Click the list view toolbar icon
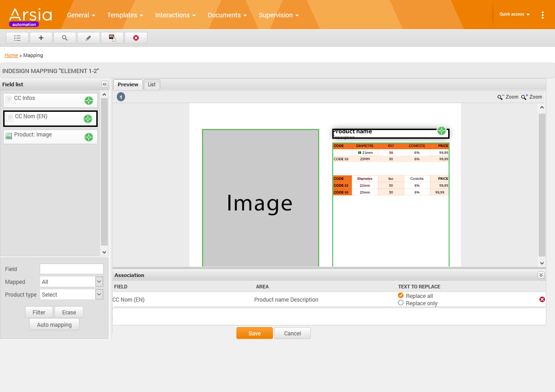This screenshot has height=392, width=555. click(x=17, y=38)
